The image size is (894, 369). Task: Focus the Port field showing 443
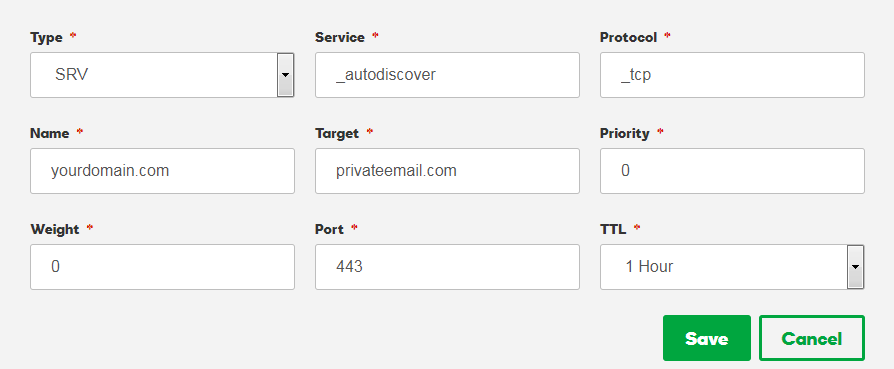point(447,267)
